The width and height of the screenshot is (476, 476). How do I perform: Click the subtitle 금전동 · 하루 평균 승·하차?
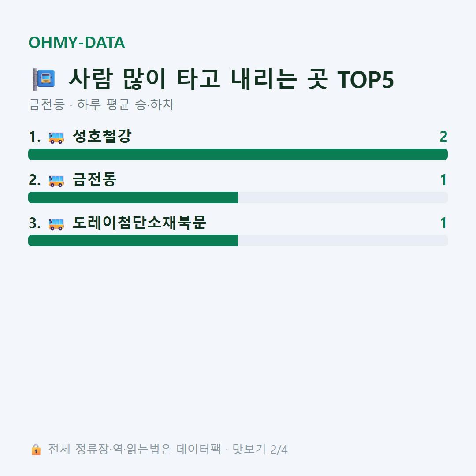pyautogui.click(x=101, y=104)
